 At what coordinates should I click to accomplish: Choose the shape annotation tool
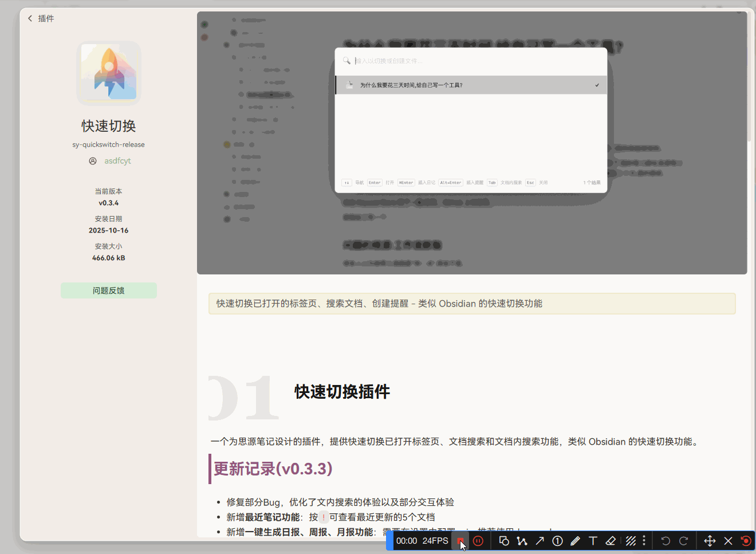504,540
